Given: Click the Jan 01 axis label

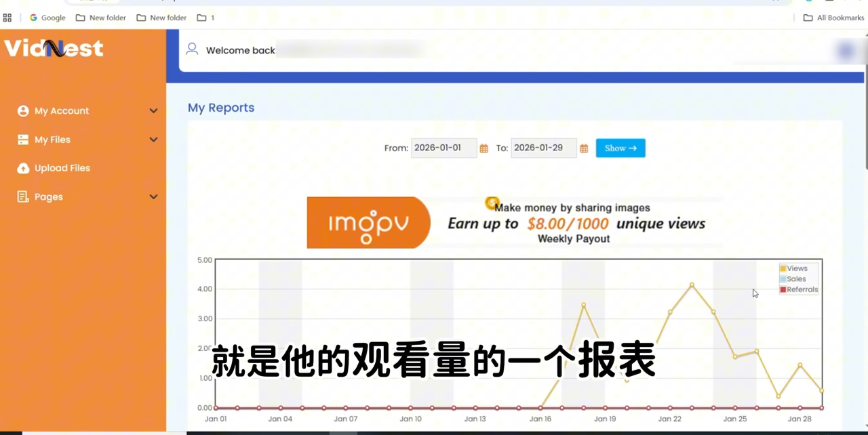Looking at the screenshot, I should (216, 419).
